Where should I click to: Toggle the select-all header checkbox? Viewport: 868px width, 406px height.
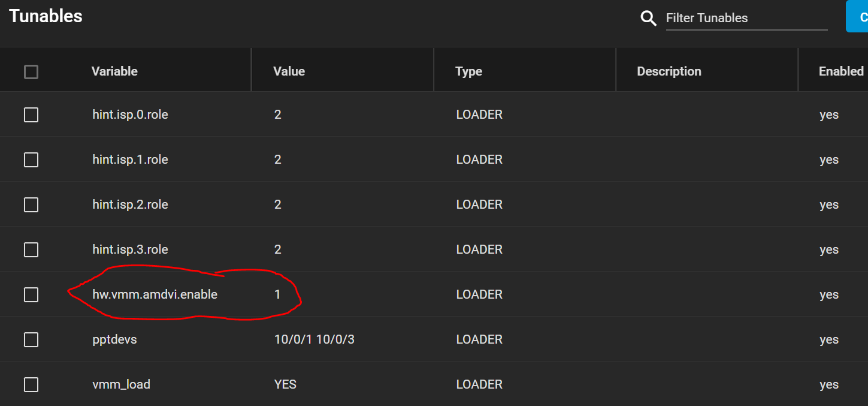pyautogui.click(x=31, y=72)
